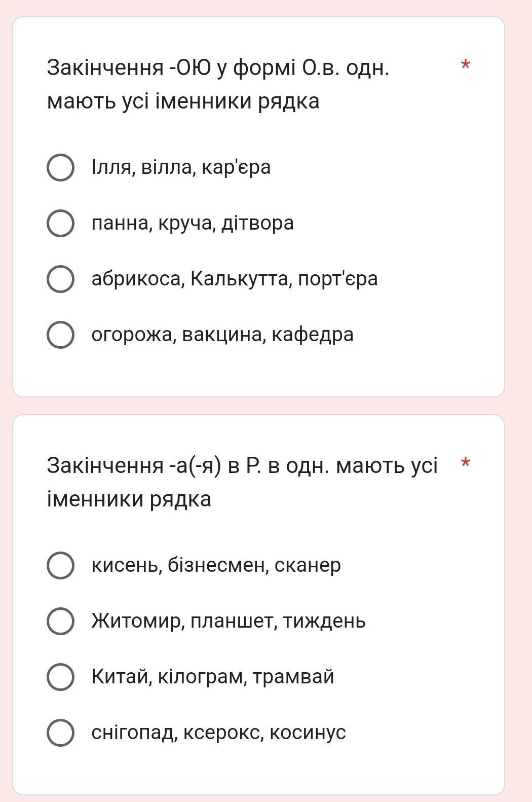Select the radio button for 'Ілля, вілла, кар'єра'
The image size is (532, 802).
(60, 167)
